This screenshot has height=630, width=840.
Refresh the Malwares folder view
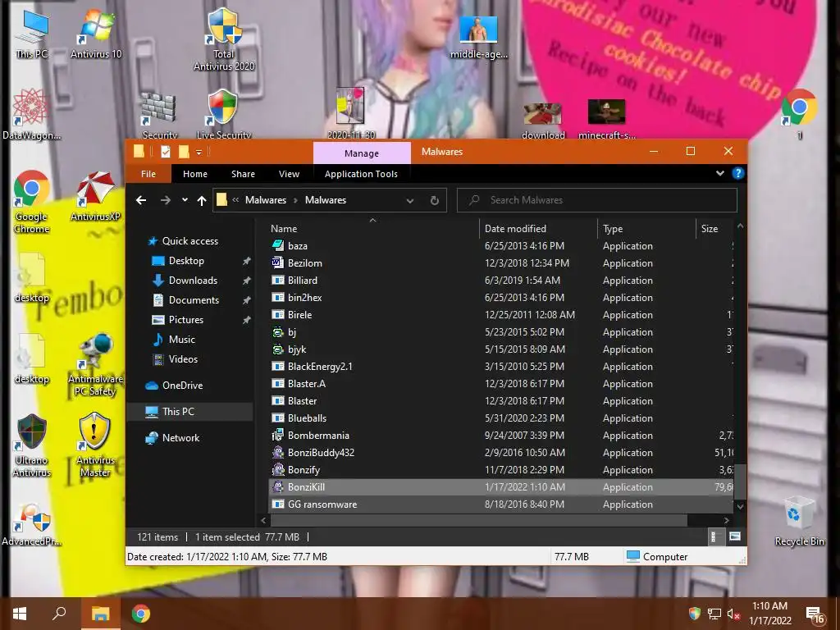tap(435, 200)
